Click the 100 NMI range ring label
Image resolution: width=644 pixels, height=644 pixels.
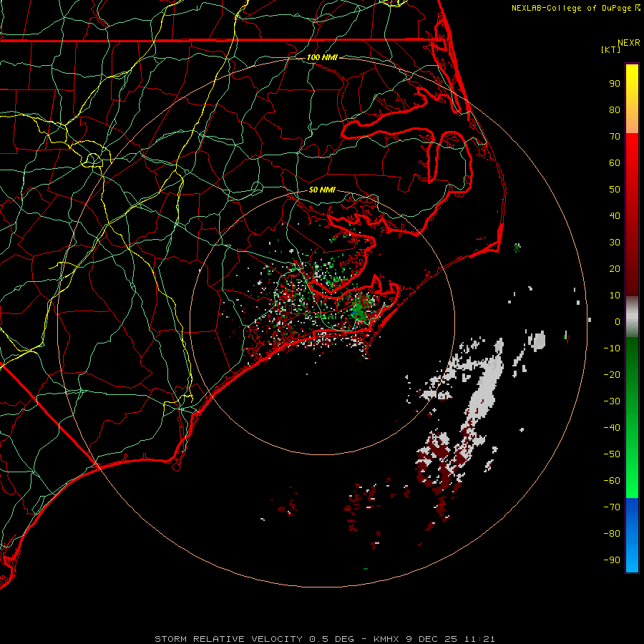pyautogui.click(x=322, y=57)
